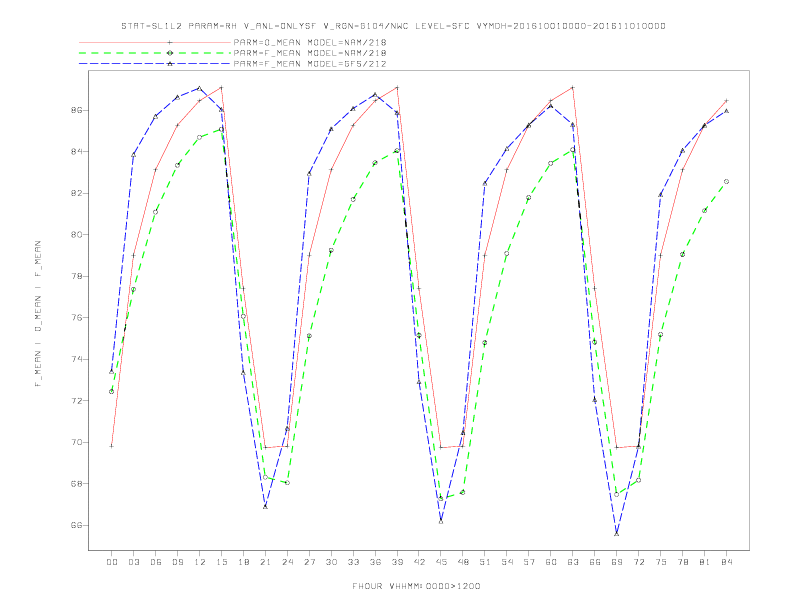Click y-axis tick label 70

[x=76, y=442]
